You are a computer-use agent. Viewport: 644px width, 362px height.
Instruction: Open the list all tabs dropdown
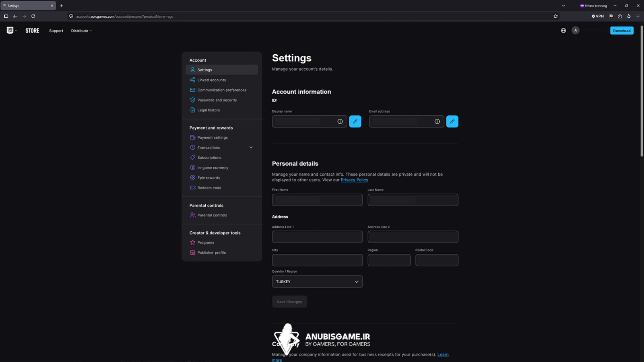click(563, 6)
